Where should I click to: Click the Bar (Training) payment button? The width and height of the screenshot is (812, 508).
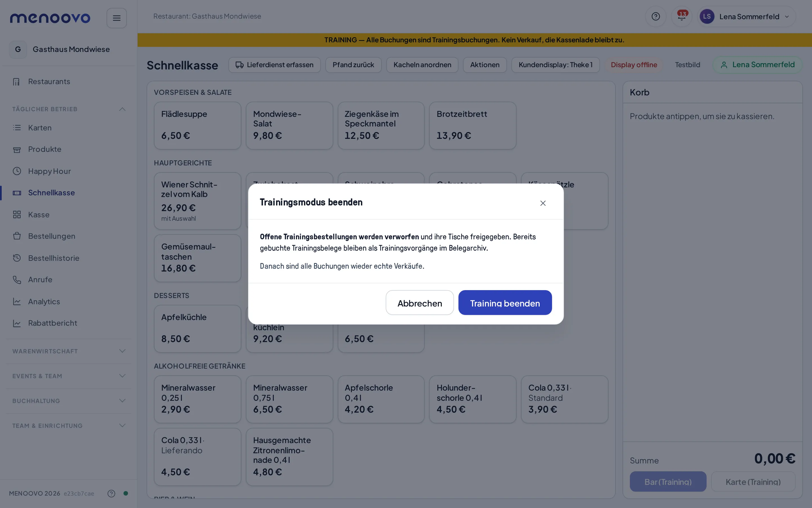pyautogui.click(x=668, y=481)
